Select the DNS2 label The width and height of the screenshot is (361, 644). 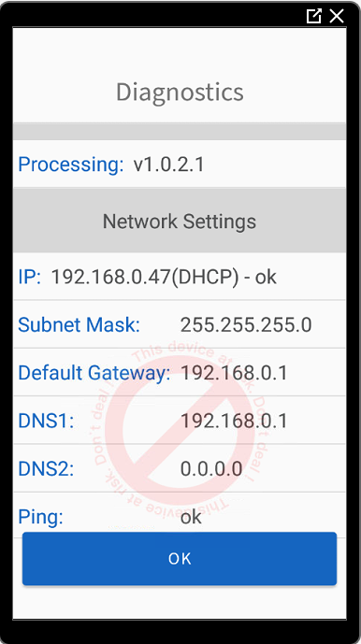click(46, 469)
